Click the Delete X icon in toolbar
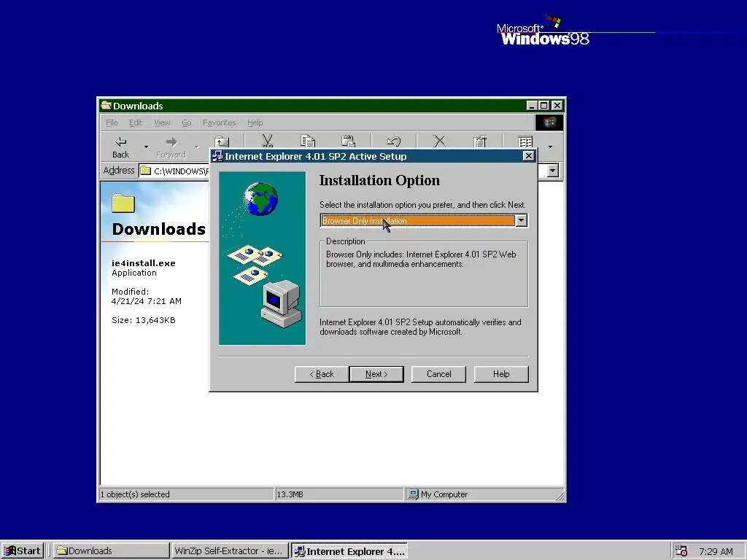 point(439,141)
